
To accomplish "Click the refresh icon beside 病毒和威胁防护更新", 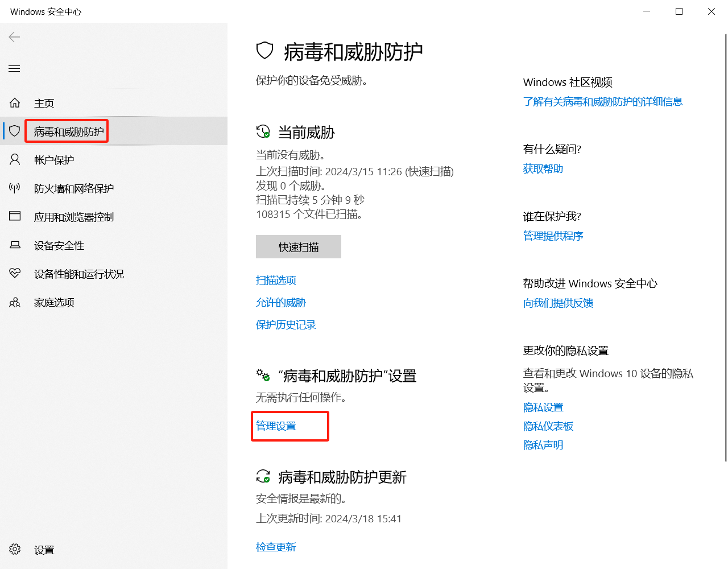I will (263, 476).
